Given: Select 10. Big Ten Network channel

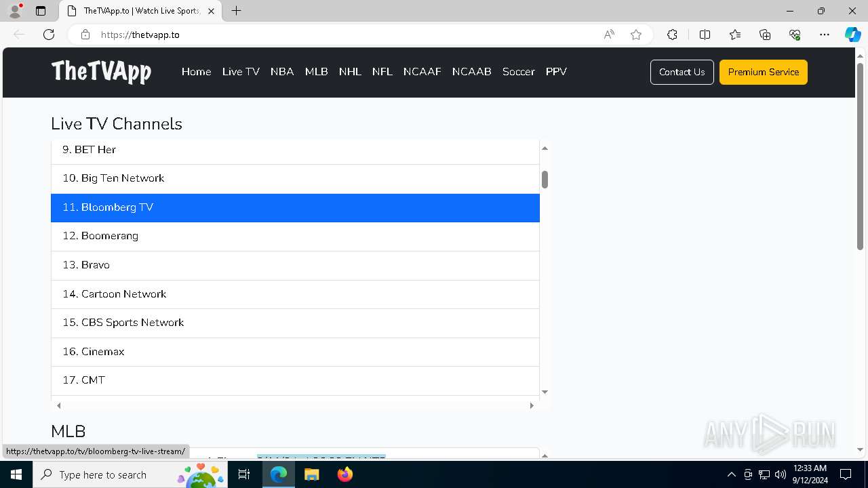Looking at the screenshot, I should (x=295, y=178).
